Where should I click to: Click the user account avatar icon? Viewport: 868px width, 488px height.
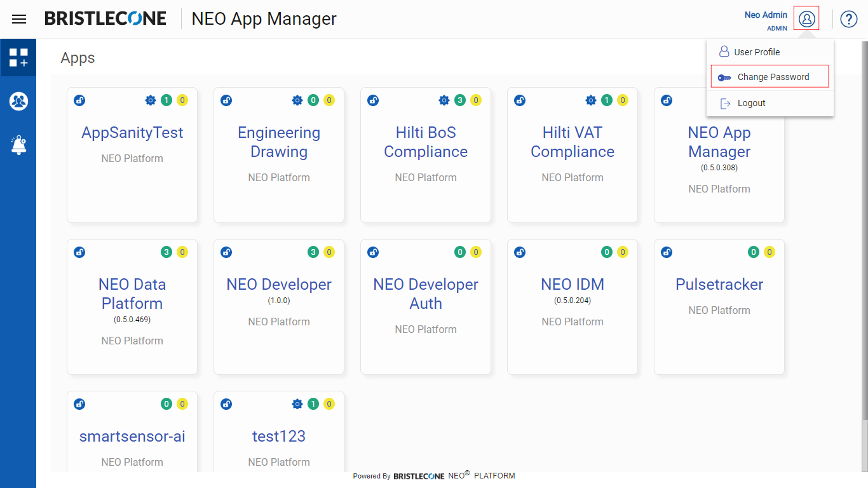coord(806,18)
